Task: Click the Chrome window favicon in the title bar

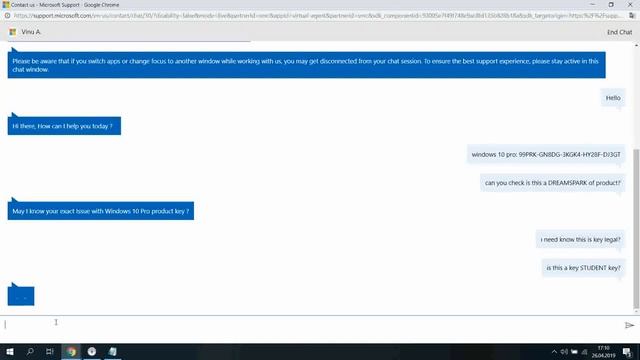Action: [x=6, y=5]
